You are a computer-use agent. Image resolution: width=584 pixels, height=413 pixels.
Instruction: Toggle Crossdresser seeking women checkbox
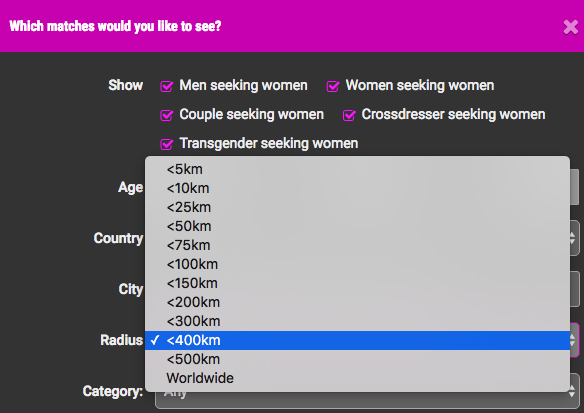(349, 115)
